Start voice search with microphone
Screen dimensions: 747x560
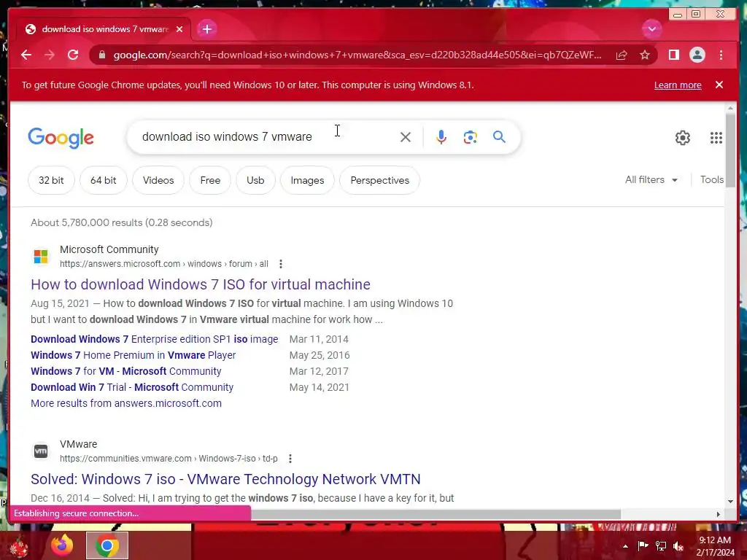pyautogui.click(x=441, y=137)
